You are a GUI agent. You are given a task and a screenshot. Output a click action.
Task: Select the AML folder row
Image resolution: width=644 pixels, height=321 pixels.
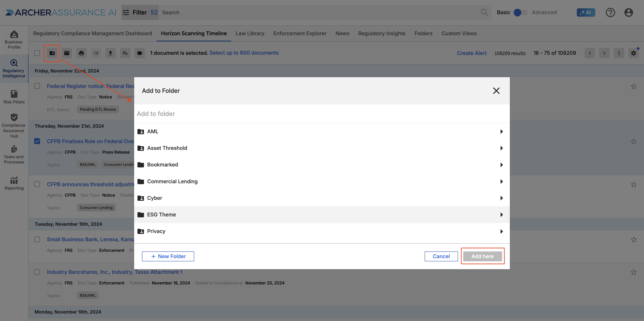[x=322, y=131]
